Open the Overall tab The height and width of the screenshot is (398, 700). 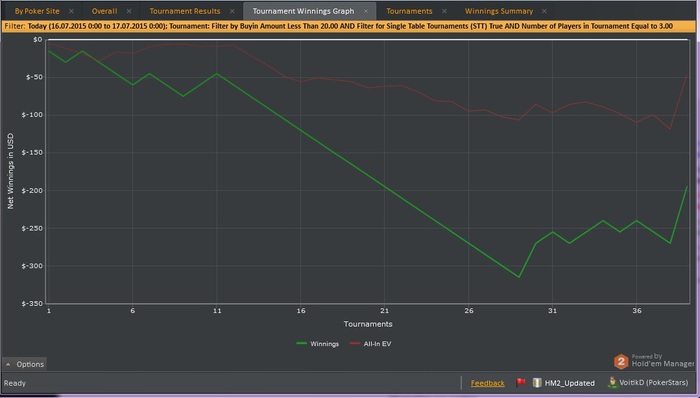point(104,11)
